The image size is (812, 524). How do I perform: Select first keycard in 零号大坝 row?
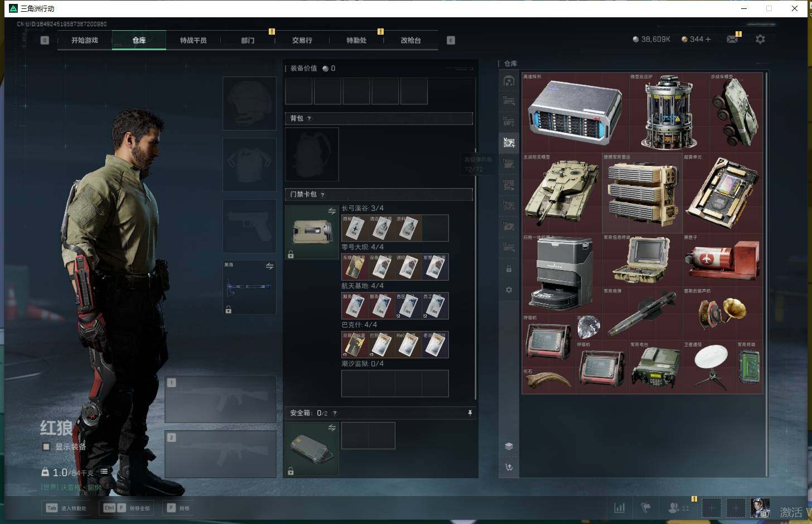click(x=355, y=267)
